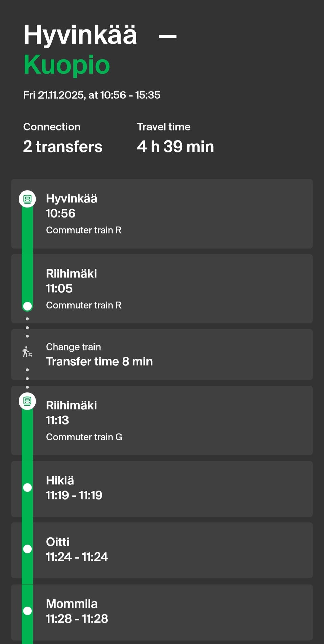
Task: Click the Riihimäki 11:05 arrival stop dot
Action: coord(27,306)
